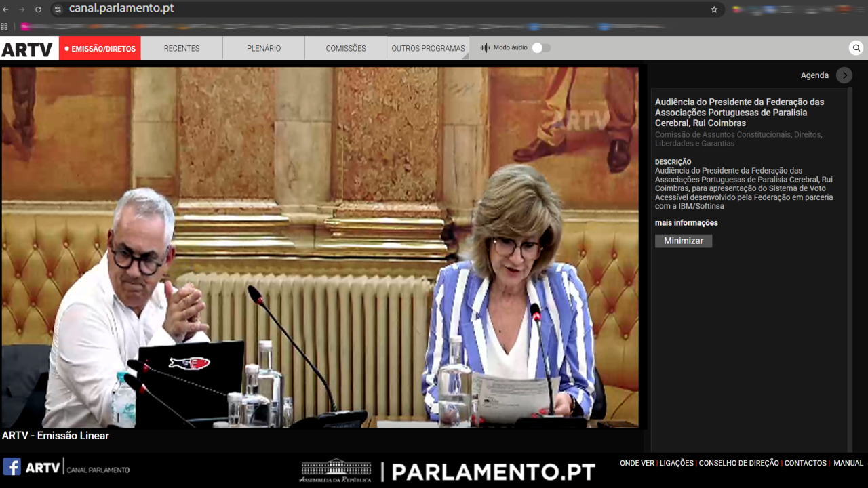The height and width of the screenshot is (488, 868).
Task: Open ARTV Facebook page icon
Action: click(12, 466)
